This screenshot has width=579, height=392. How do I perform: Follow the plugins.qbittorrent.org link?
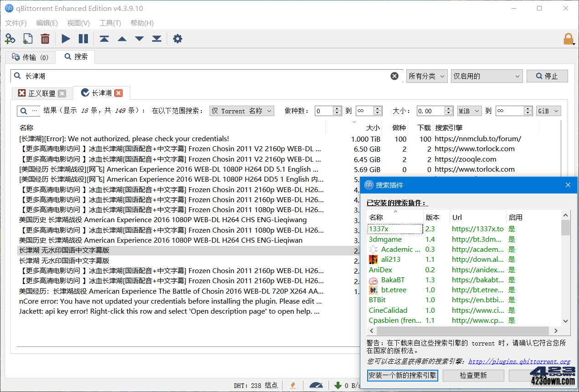pos(519,361)
